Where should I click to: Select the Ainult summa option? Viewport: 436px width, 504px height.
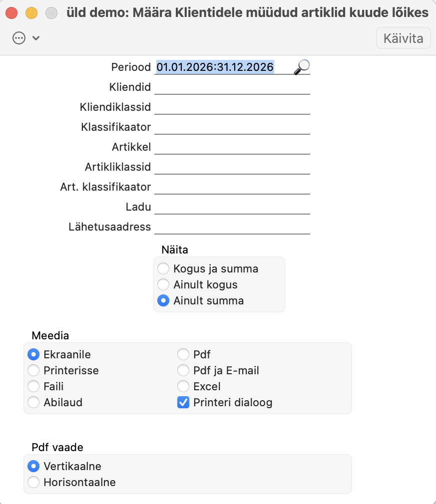(x=163, y=301)
